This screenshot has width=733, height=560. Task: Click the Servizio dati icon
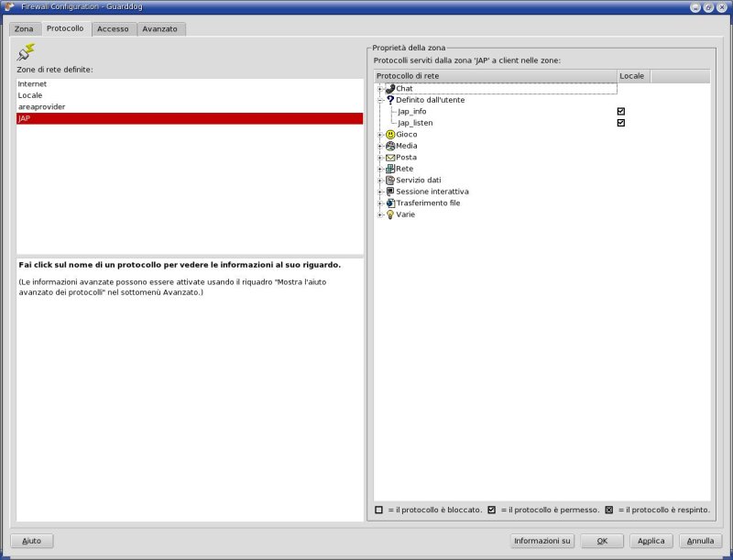390,181
